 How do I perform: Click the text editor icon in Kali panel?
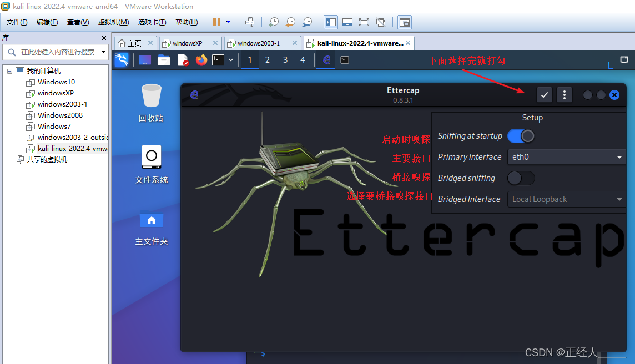coord(183,60)
